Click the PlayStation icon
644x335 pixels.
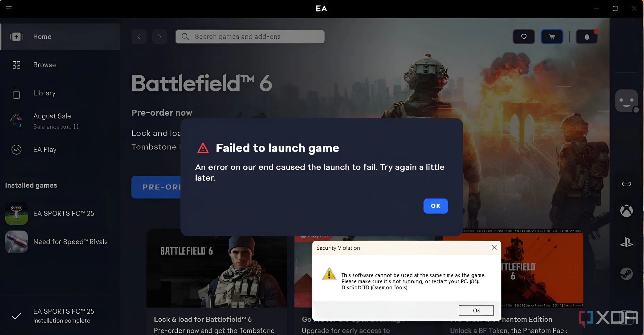[626, 242]
